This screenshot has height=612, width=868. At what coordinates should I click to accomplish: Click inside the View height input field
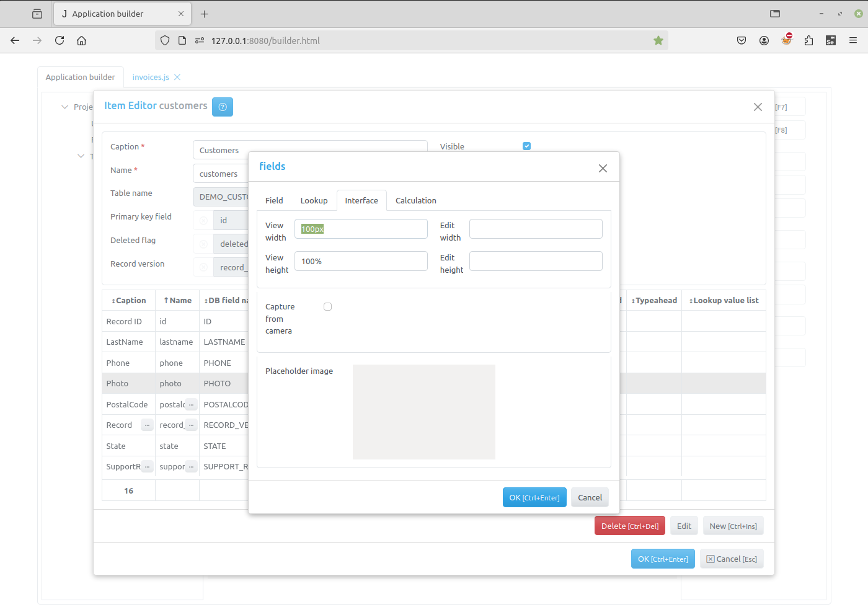pyautogui.click(x=361, y=260)
